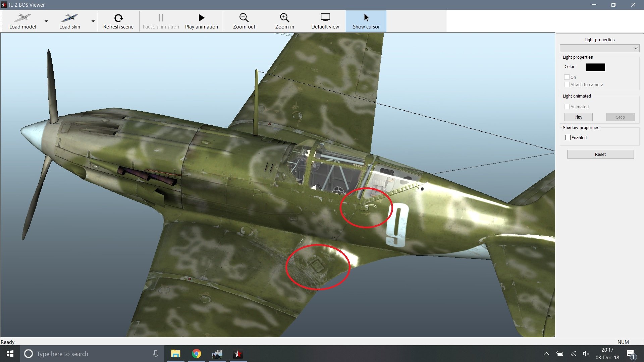Expand the Load skin dropdown arrow
Viewport: 644px width, 362px height.
tap(93, 21)
